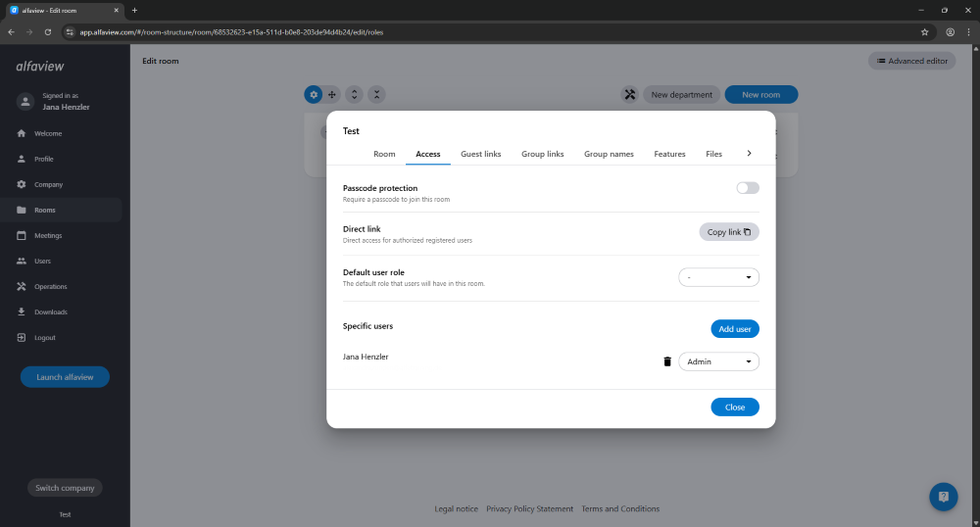Open the Default user role dropdown
The height and width of the screenshot is (527, 980).
click(718, 277)
